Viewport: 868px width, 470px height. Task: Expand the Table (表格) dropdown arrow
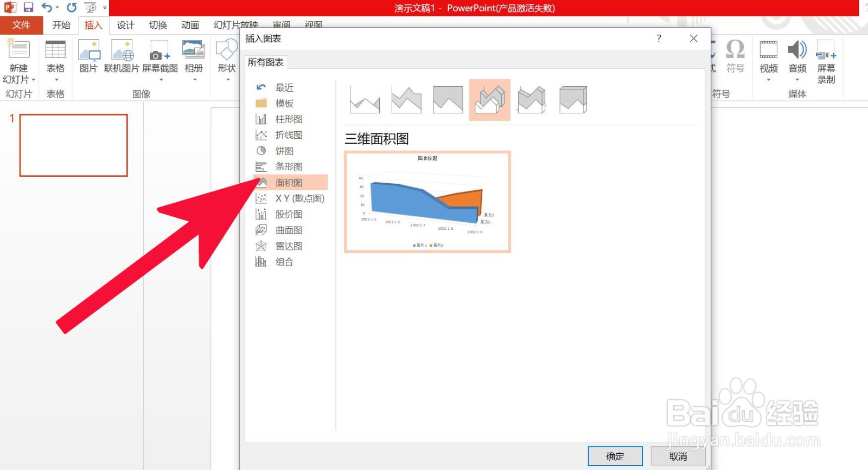[x=55, y=80]
